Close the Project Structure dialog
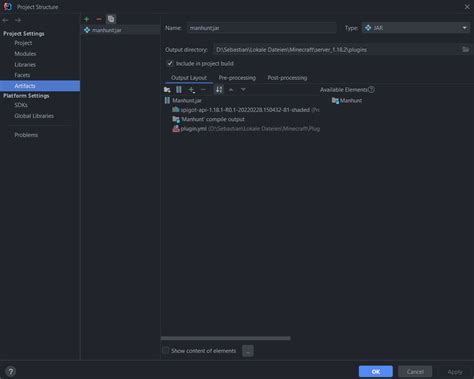 pos(467,7)
